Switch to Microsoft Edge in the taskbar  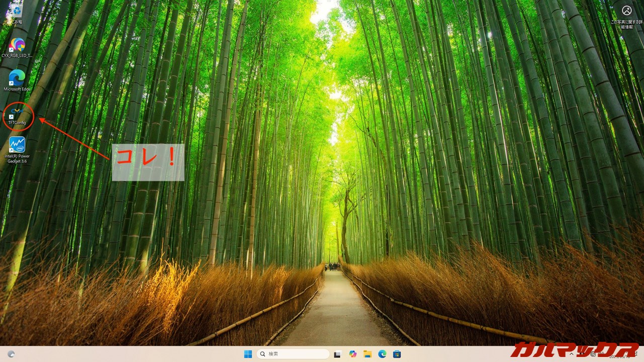[x=382, y=354]
